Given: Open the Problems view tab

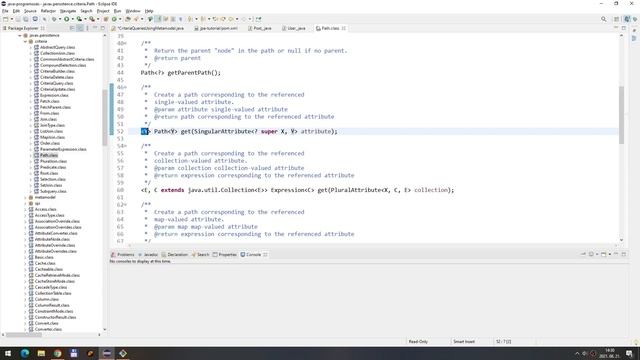Looking at the screenshot, I should 122,254.
